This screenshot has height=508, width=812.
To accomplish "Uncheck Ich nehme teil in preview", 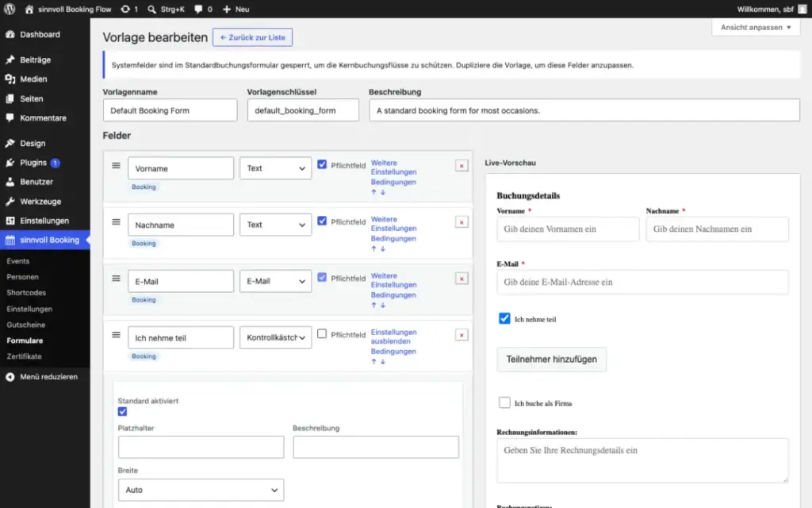I will pos(504,318).
